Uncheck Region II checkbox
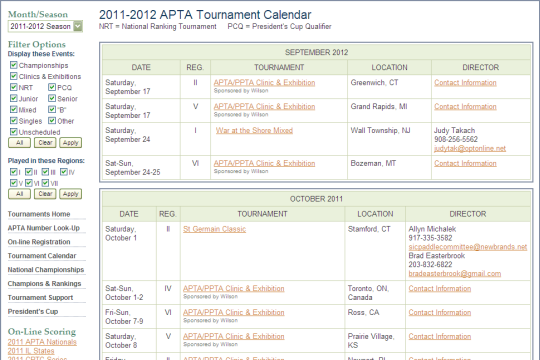Viewport: 540px width, 360px height. click(x=29, y=172)
